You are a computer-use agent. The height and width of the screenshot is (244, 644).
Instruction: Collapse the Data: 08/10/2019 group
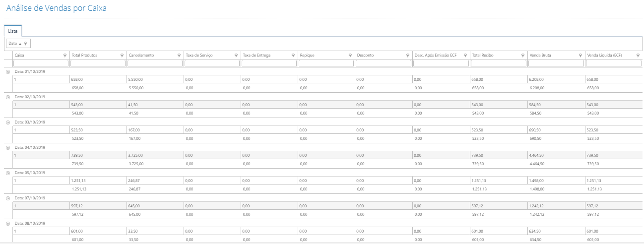tap(8, 223)
